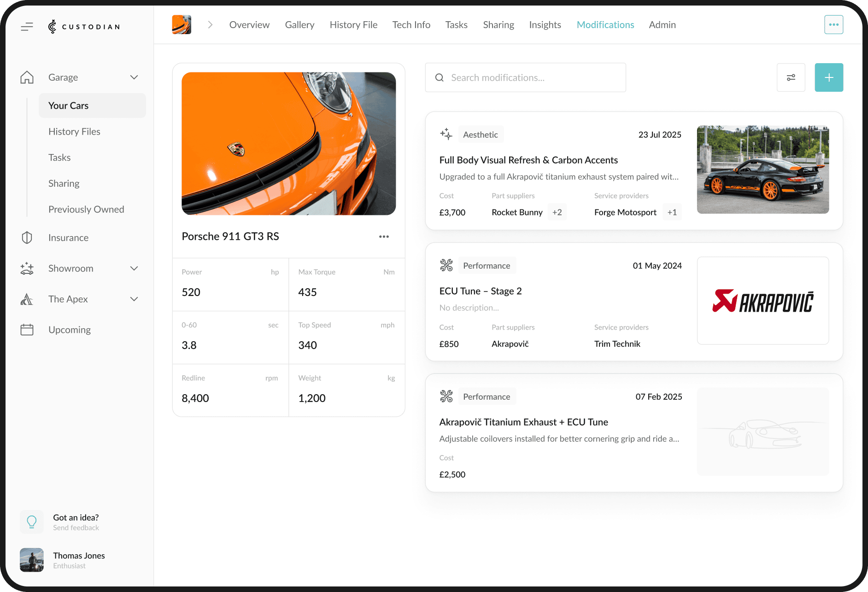Click the placeholder car image on third card

click(762, 432)
